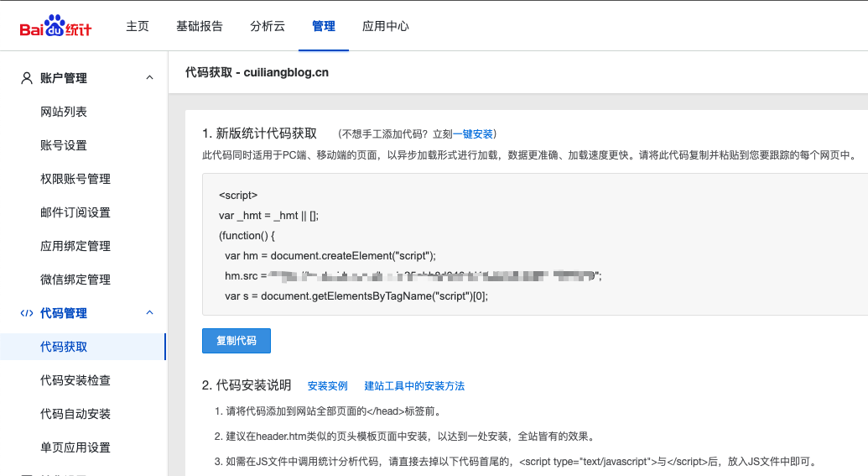
Task: Collapse the 账户管理 section chevron
Action: (x=149, y=77)
